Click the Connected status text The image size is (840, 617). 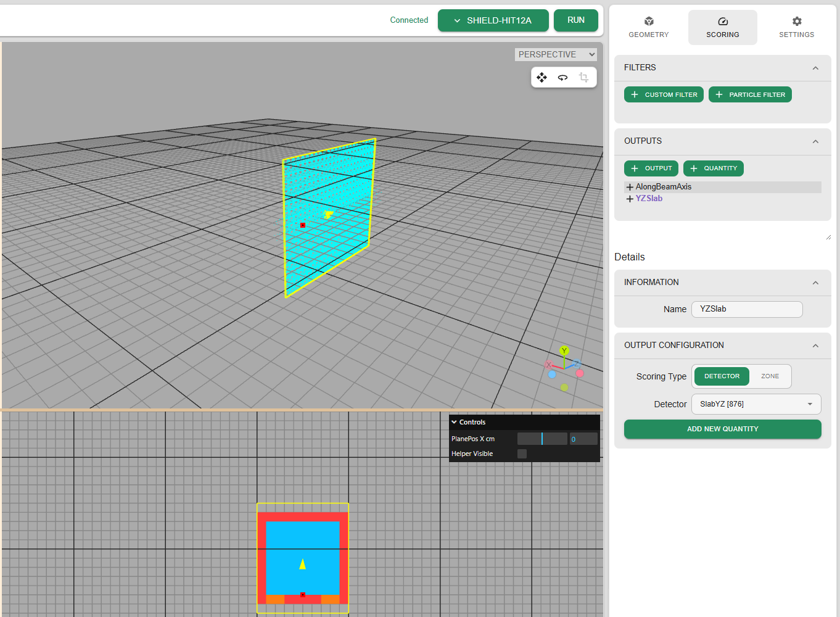[x=409, y=20]
